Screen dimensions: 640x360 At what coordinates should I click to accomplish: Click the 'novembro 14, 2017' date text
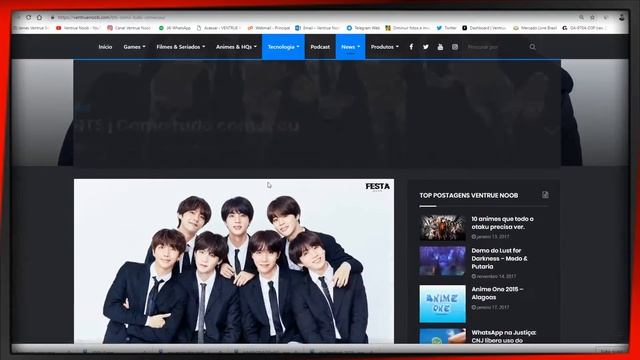click(496, 276)
